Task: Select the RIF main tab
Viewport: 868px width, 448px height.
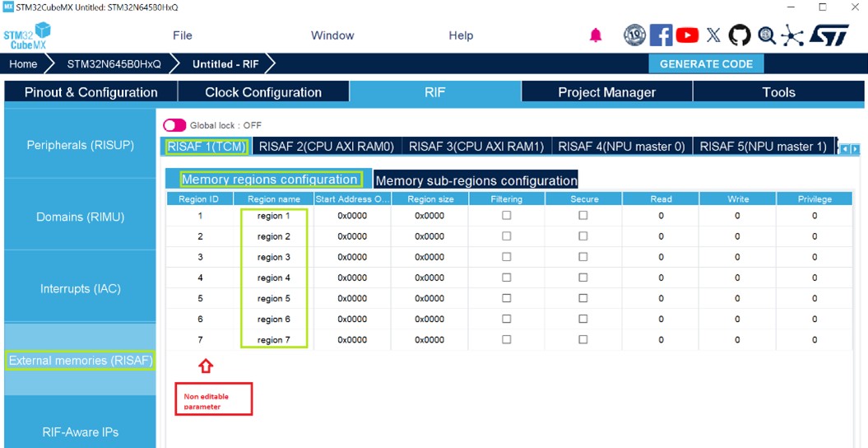Action: (x=435, y=92)
